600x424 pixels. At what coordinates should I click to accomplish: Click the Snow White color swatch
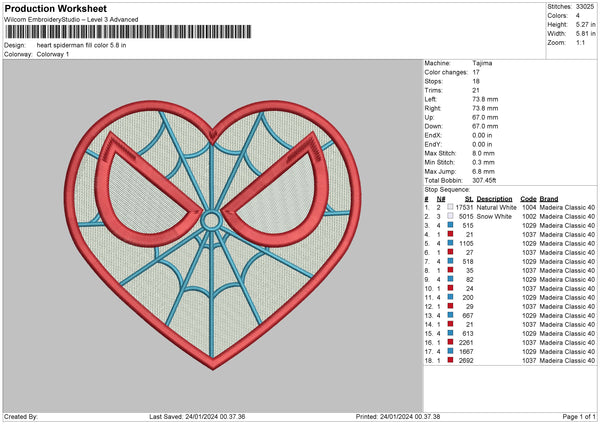tap(450, 216)
